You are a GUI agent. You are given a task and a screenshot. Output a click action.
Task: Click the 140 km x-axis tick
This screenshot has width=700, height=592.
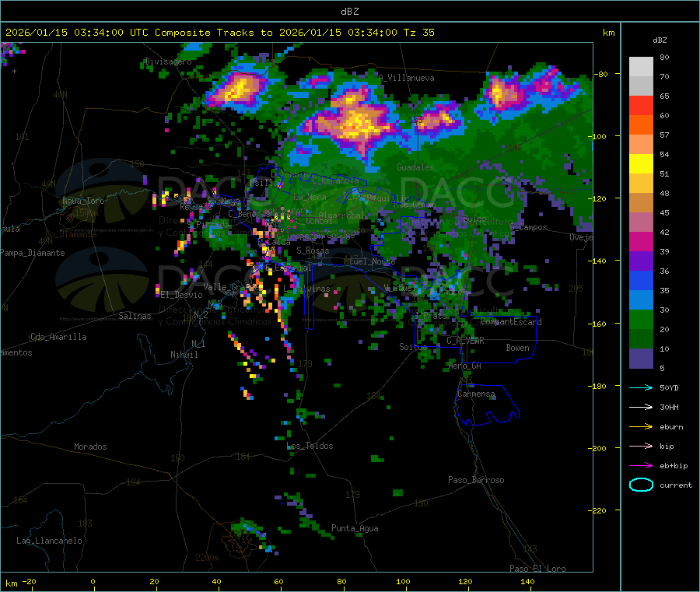point(527,581)
